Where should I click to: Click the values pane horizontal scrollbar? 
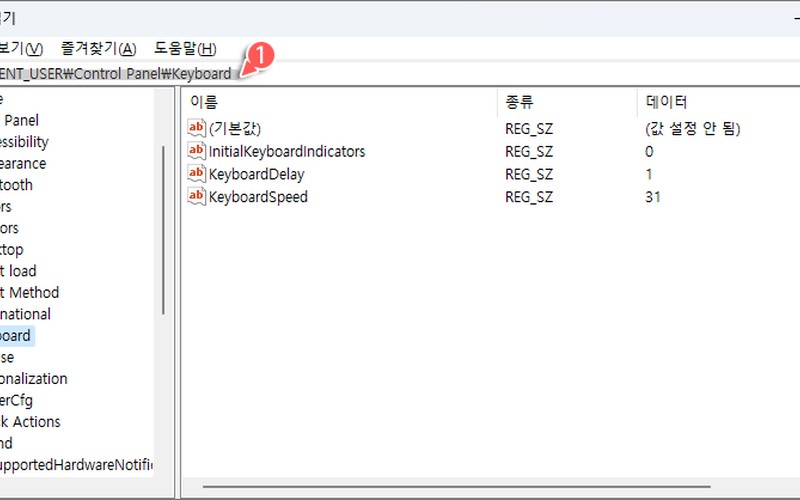(457, 487)
